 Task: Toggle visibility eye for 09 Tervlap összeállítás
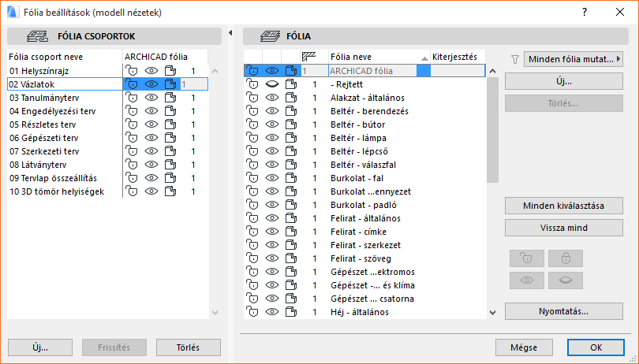[151, 178]
